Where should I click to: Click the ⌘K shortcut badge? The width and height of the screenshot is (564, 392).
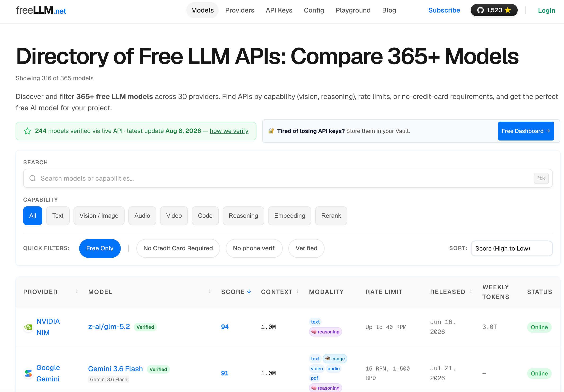point(541,179)
